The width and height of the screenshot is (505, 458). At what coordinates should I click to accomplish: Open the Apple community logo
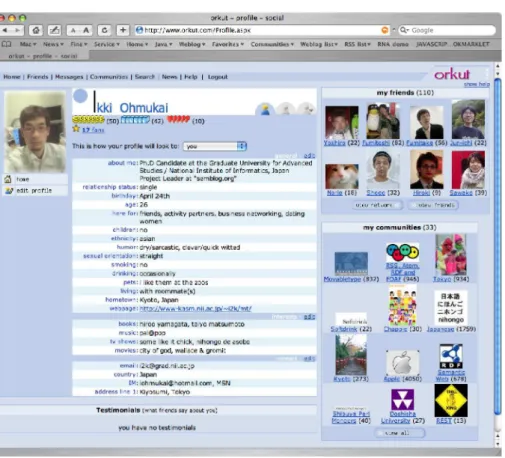(402, 362)
